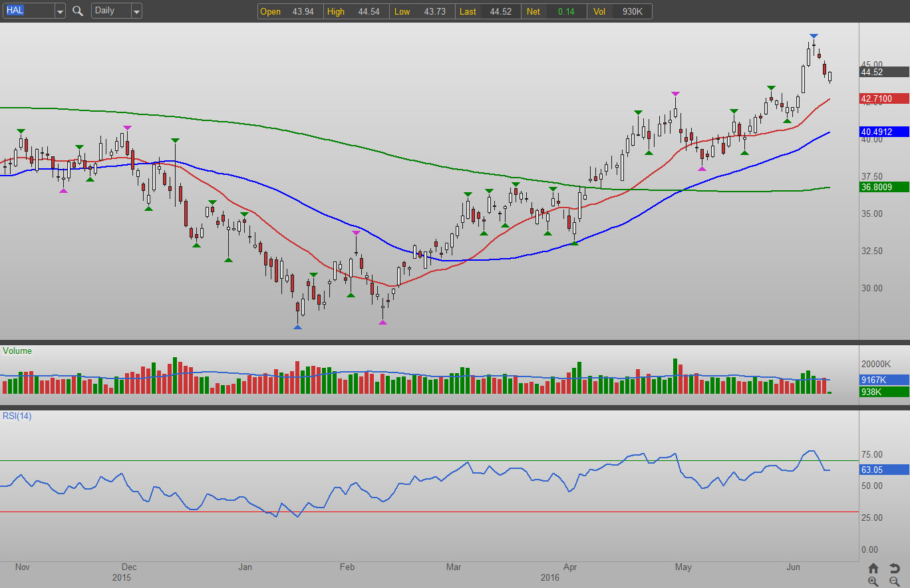This screenshot has height=588, width=910.
Task: Click the undo arrow icon
Action: (895, 568)
